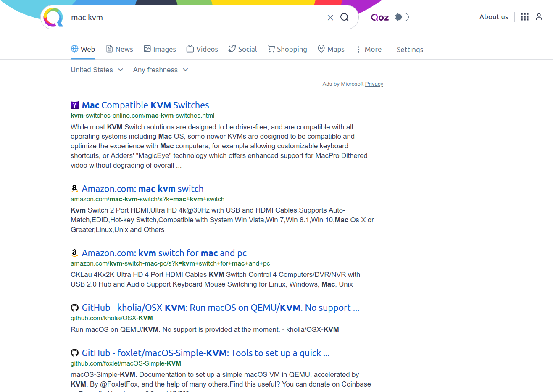Select the Web tab

pyautogui.click(x=83, y=49)
